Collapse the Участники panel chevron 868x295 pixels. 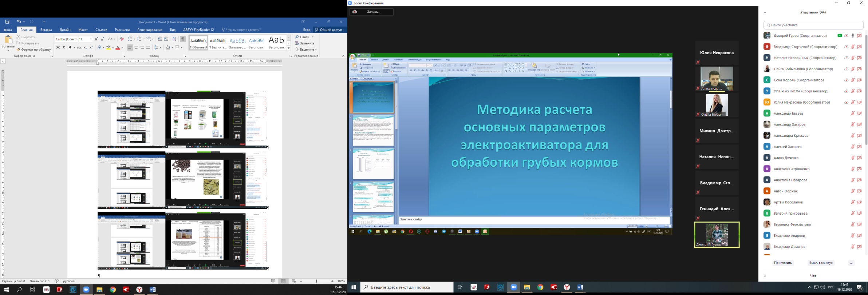(x=765, y=12)
